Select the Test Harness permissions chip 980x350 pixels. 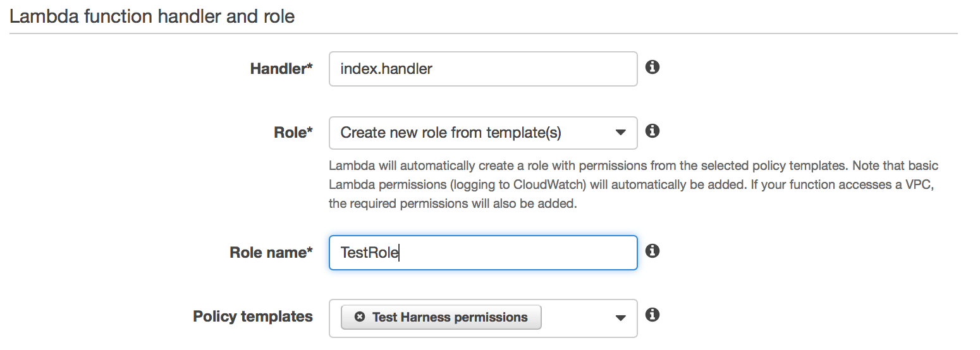click(441, 317)
